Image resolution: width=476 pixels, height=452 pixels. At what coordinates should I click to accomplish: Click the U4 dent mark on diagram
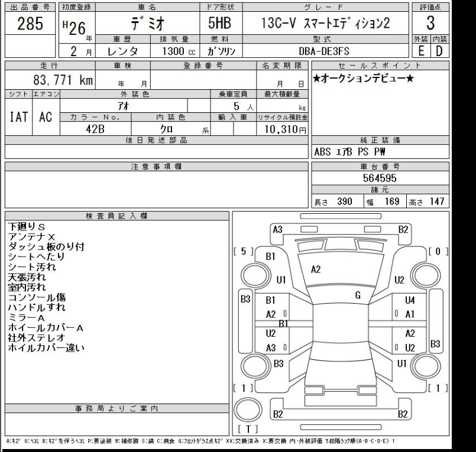(410, 300)
